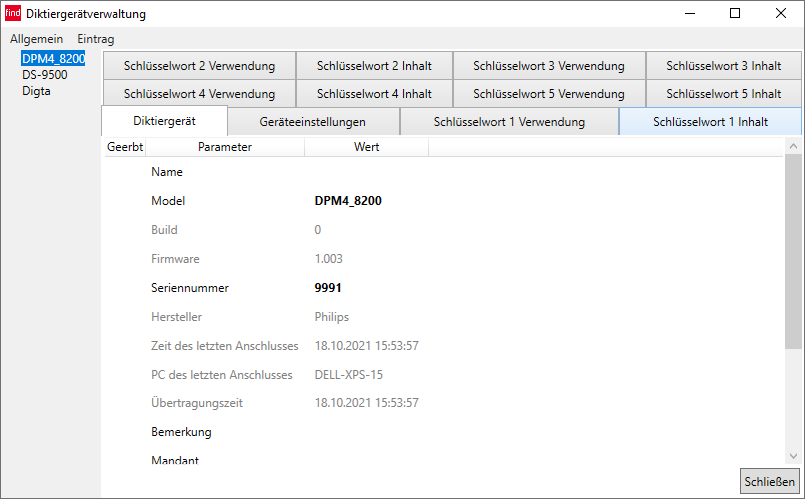Select the Mandant parameter row
The width and height of the screenshot is (805, 499).
175,460
